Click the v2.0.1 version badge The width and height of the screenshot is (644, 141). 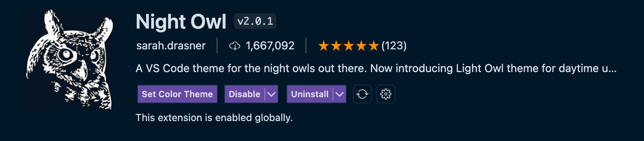point(255,21)
